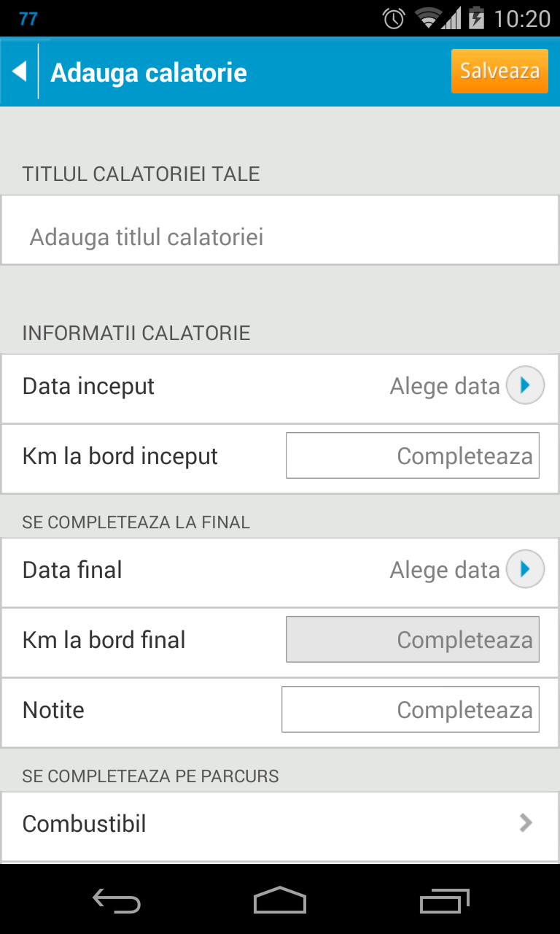This screenshot has width=560, height=934.
Task: Focus the Km la bord final field
Action: coord(413,640)
